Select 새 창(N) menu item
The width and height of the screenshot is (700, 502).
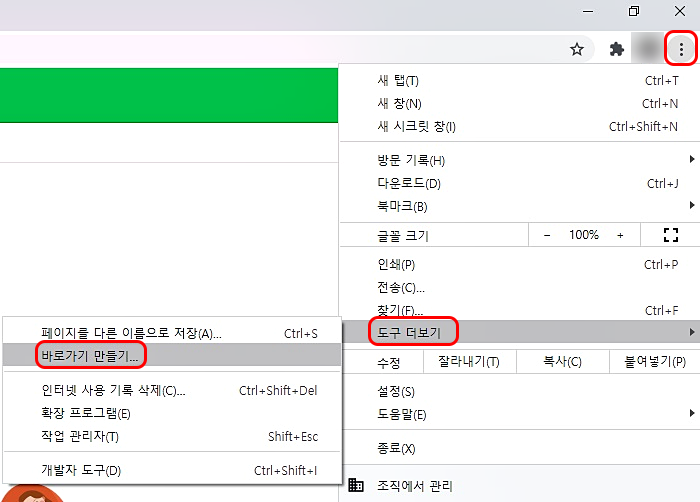pos(519,104)
